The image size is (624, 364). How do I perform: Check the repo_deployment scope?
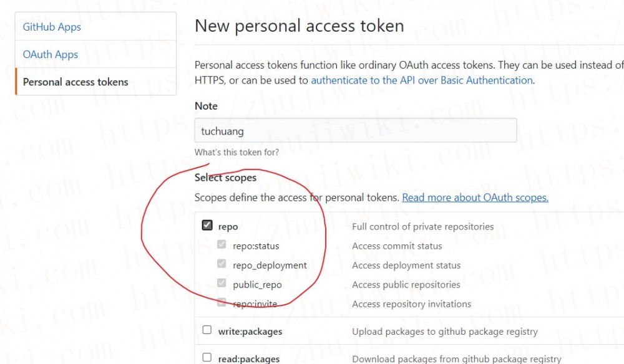click(x=222, y=264)
